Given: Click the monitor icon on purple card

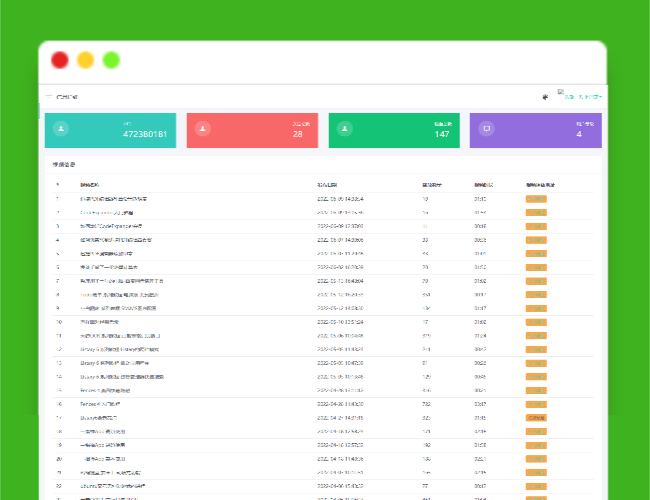Looking at the screenshot, I should pos(487,129).
